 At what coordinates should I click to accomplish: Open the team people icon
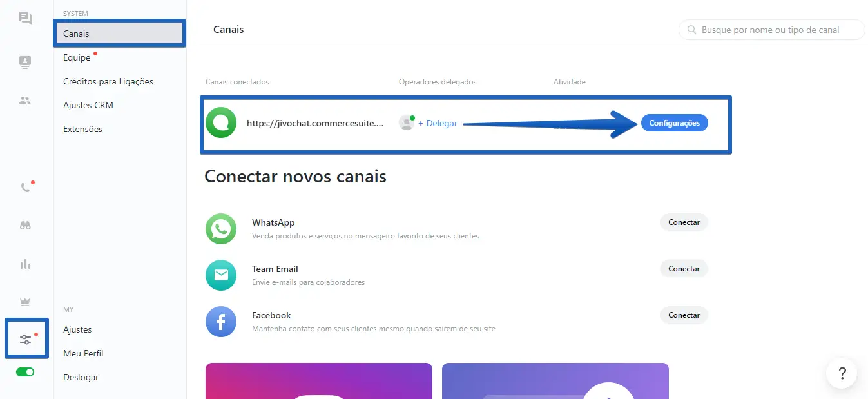click(25, 101)
